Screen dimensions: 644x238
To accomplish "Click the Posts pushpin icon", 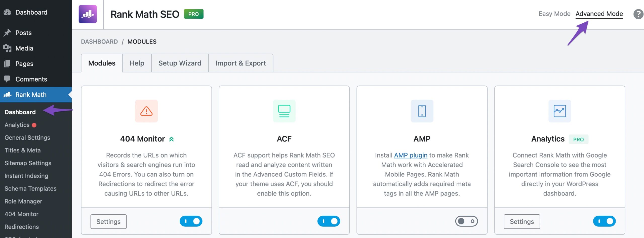I will coord(7,33).
